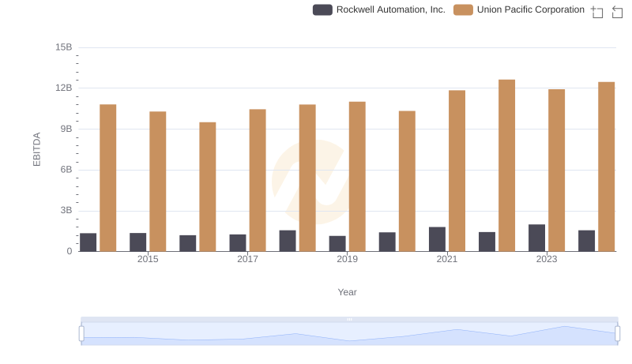Click the Union Pacific bar for 2023
Image resolution: width=632 pixels, height=364 pixels.
557,171
